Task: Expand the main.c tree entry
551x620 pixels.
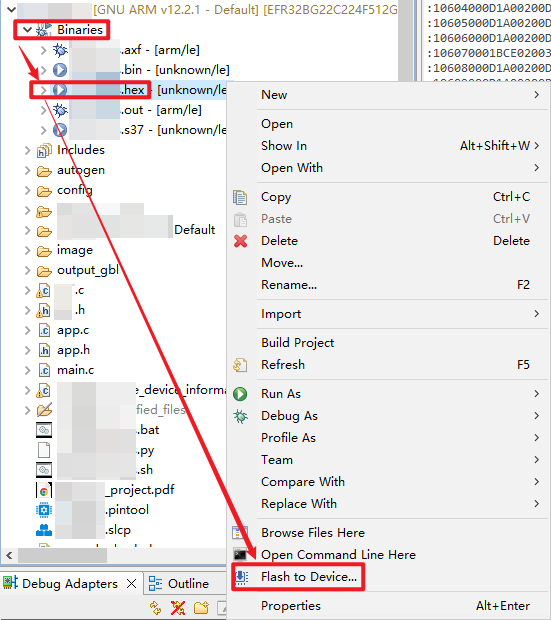Action: click(x=27, y=370)
